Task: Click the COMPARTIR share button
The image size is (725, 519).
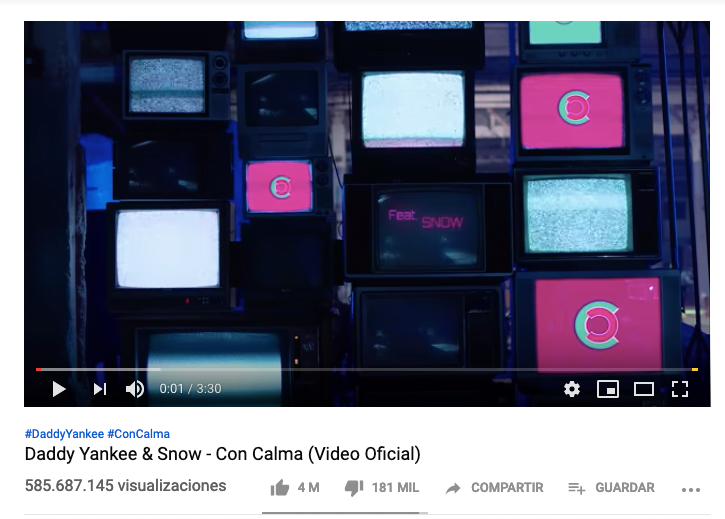Action: (494, 488)
